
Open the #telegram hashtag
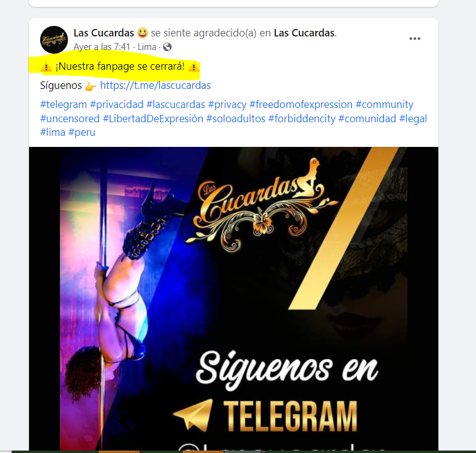click(64, 104)
